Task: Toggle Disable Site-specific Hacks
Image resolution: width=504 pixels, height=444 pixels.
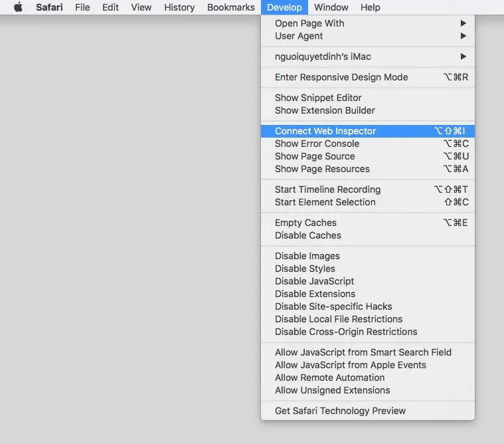Action: point(368,306)
